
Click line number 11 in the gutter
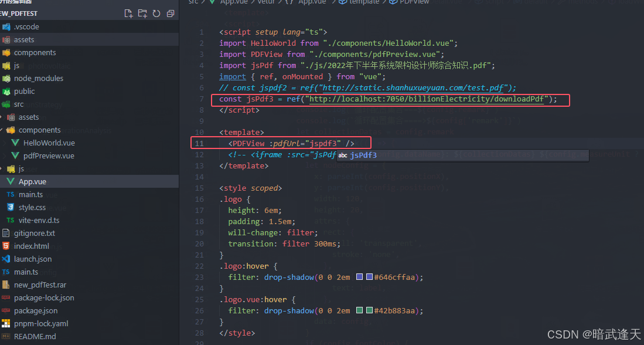click(199, 144)
